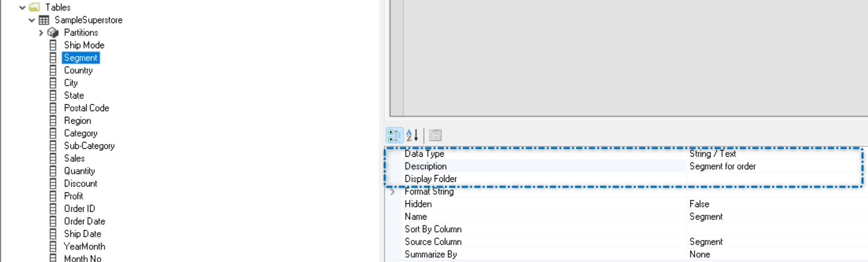Image resolution: width=868 pixels, height=262 pixels.
Task: Click the column icon beside Ship Mode
Action: [53, 45]
